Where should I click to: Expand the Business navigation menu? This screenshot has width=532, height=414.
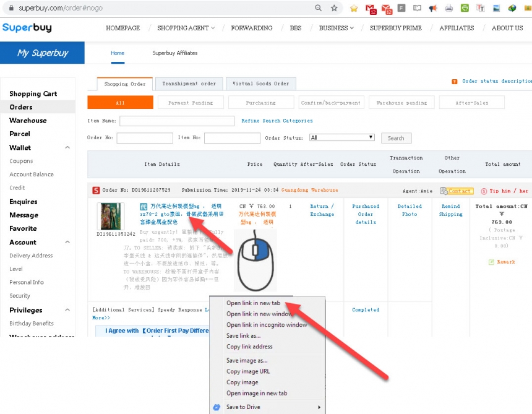(x=337, y=28)
